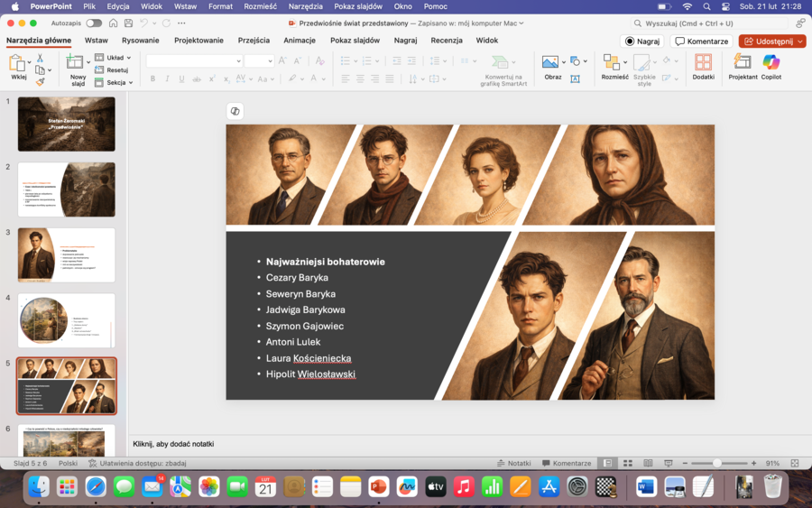The height and width of the screenshot is (508, 812).
Task: Toggle the Notatki pane in status bar
Action: pyautogui.click(x=513, y=463)
